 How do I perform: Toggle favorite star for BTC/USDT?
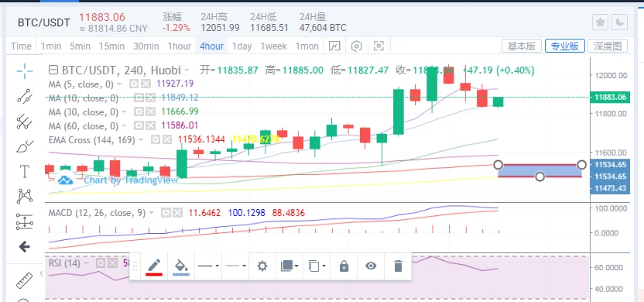[600, 22]
